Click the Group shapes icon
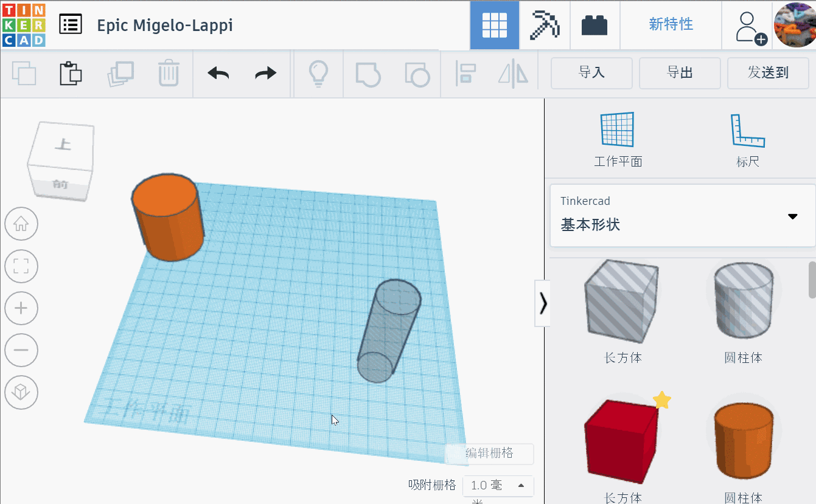This screenshot has height=504, width=816. click(368, 74)
